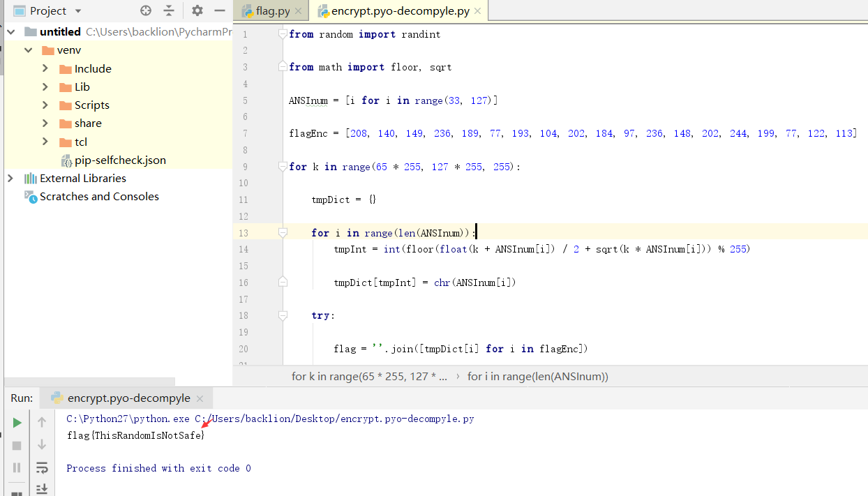Hide the Project panel with minus icon
The image size is (868, 496).
click(220, 10)
